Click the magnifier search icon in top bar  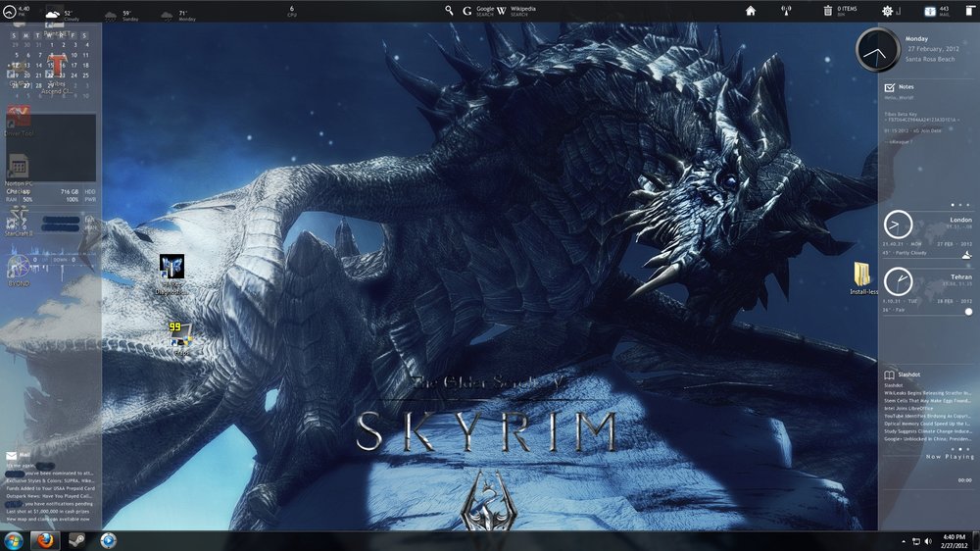449,10
